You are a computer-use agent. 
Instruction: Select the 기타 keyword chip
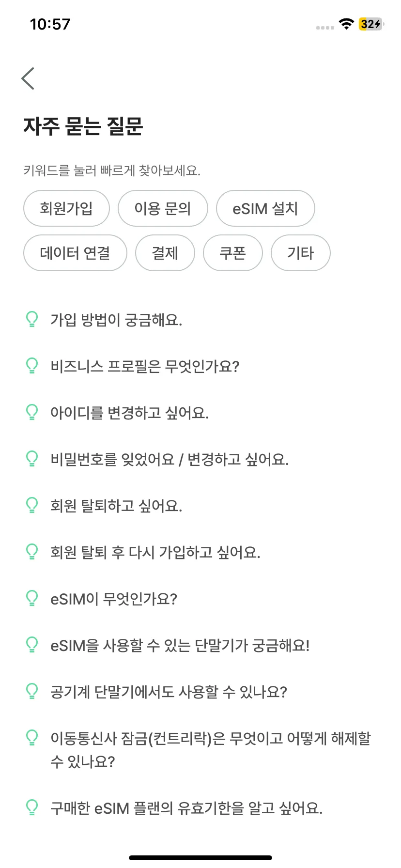pyautogui.click(x=301, y=253)
